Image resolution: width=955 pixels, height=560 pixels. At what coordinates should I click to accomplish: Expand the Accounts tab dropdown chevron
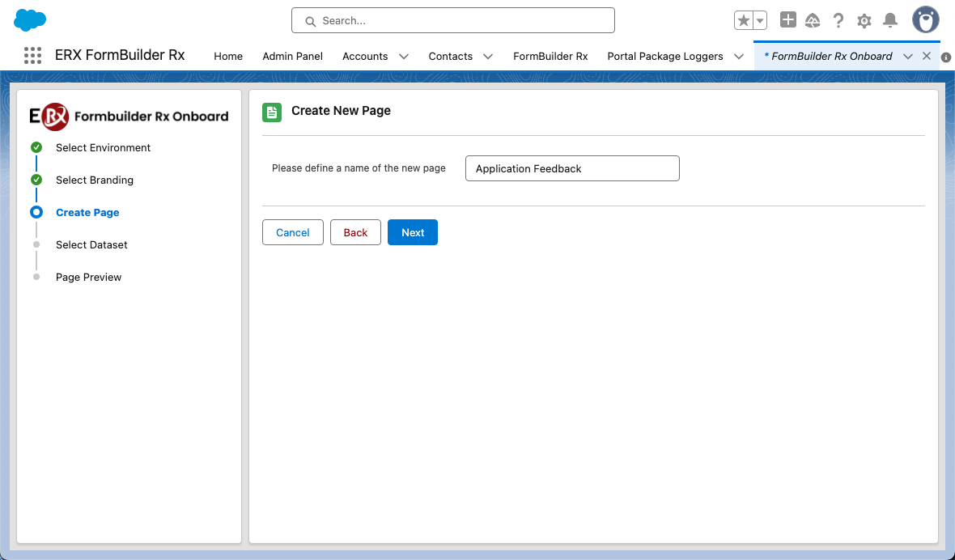pos(404,57)
